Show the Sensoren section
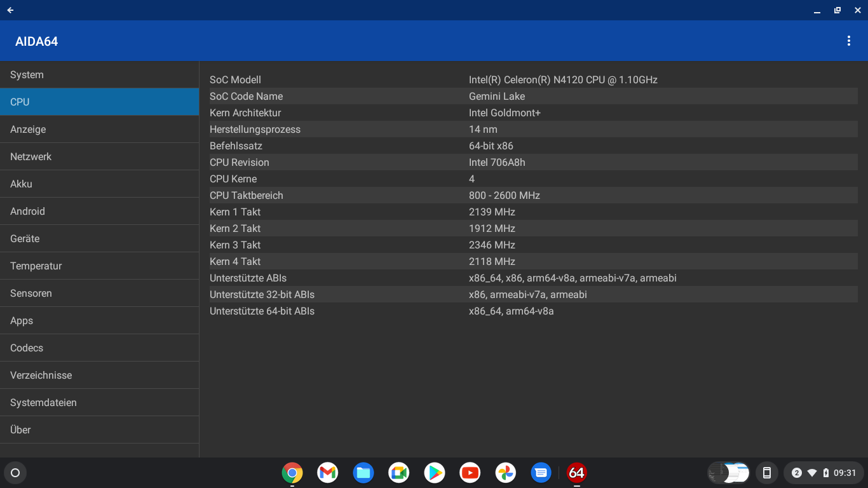The height and width of the screenshot is (488, 868). tap(100, 293)
